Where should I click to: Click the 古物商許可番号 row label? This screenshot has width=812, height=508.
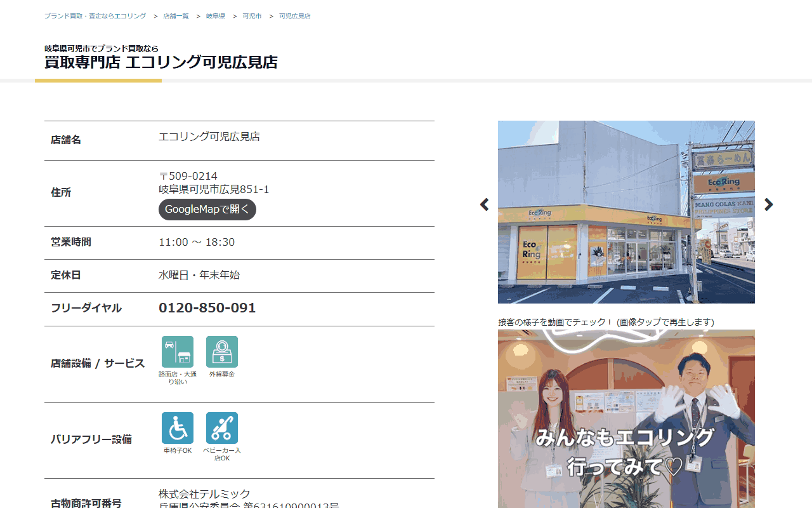point(86,503)
